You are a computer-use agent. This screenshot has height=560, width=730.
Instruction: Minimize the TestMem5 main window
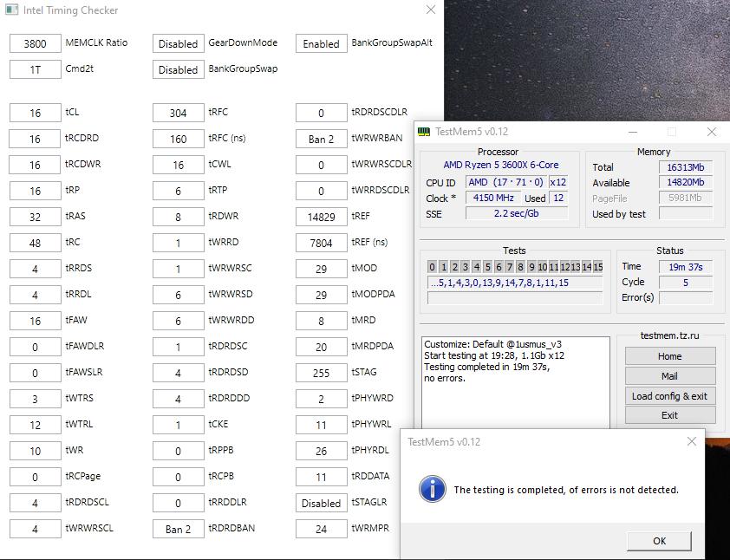point(633,132)
